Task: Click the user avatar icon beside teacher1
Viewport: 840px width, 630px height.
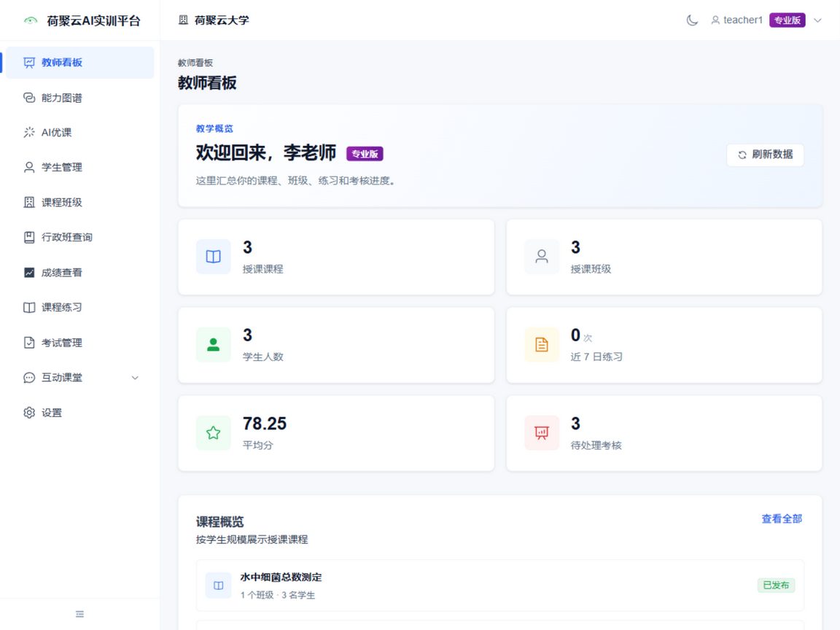Action: click(715, 20)
